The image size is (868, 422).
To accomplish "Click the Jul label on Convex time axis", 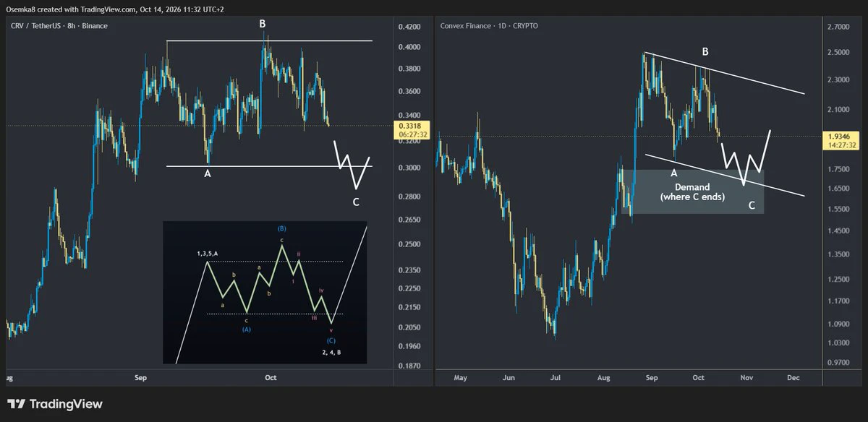I will tap(556, 377).
